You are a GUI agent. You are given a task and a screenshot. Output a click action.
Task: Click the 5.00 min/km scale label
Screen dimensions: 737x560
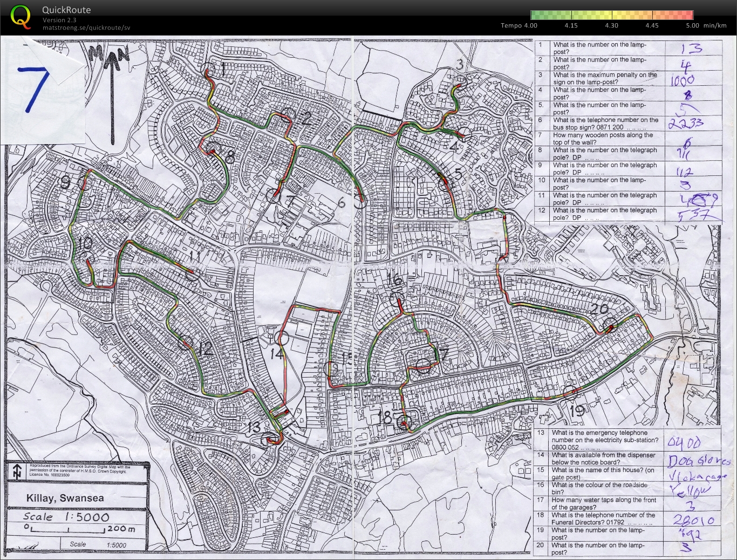(x=706, y=25)
